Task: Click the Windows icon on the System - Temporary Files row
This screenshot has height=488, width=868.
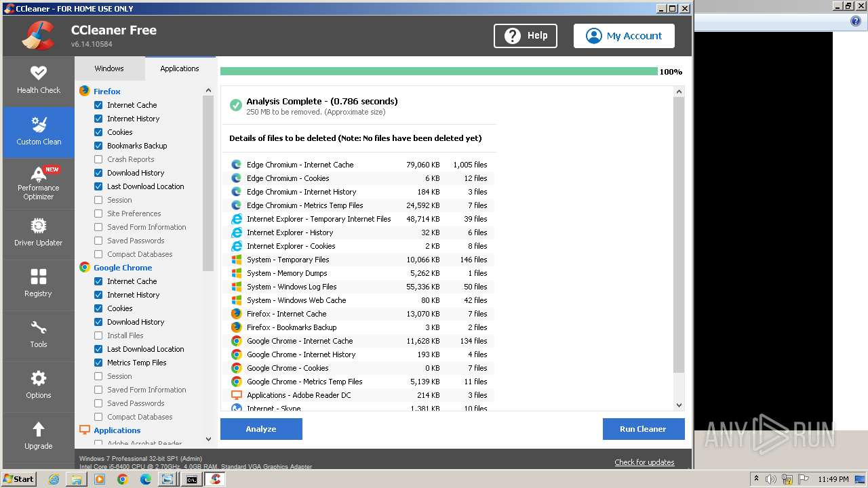Action: [237, 260]
